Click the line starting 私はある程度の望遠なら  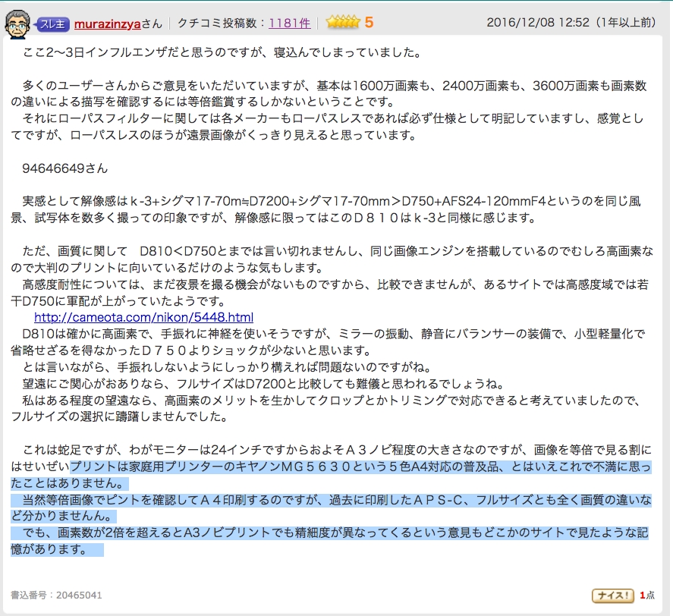(x=325, y=408)
